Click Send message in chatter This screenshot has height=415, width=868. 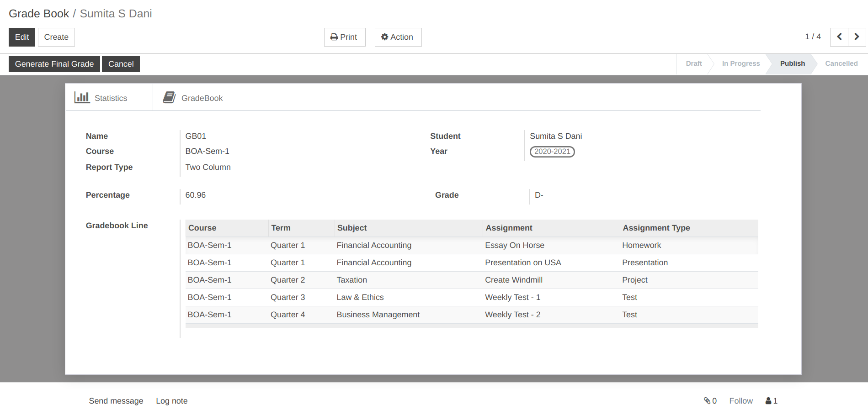(116, 401)
